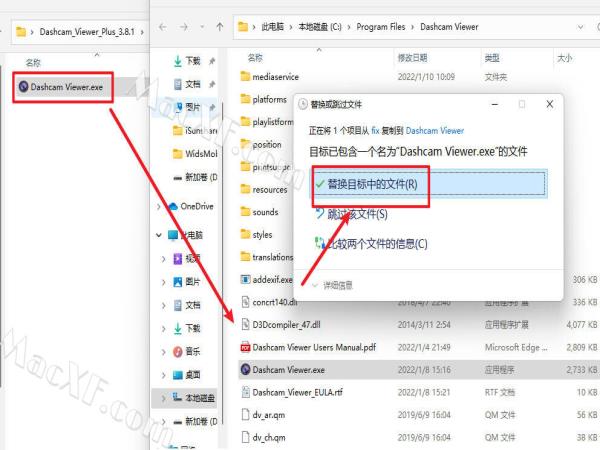
Task: Sort by 类型 column header
Action: (492, 58)
